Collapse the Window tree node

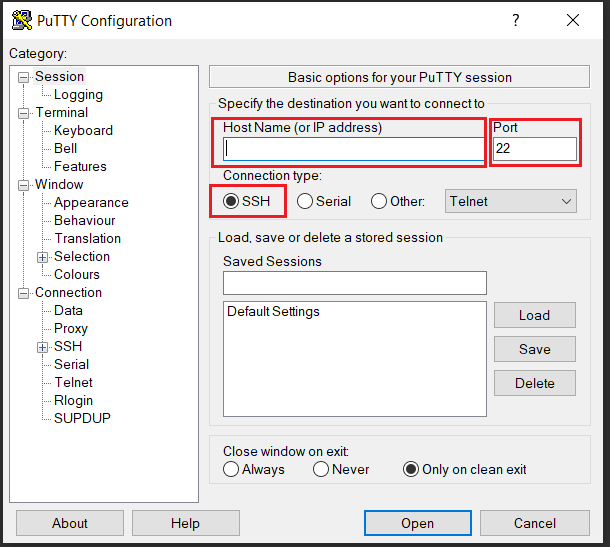pos(23,185)
